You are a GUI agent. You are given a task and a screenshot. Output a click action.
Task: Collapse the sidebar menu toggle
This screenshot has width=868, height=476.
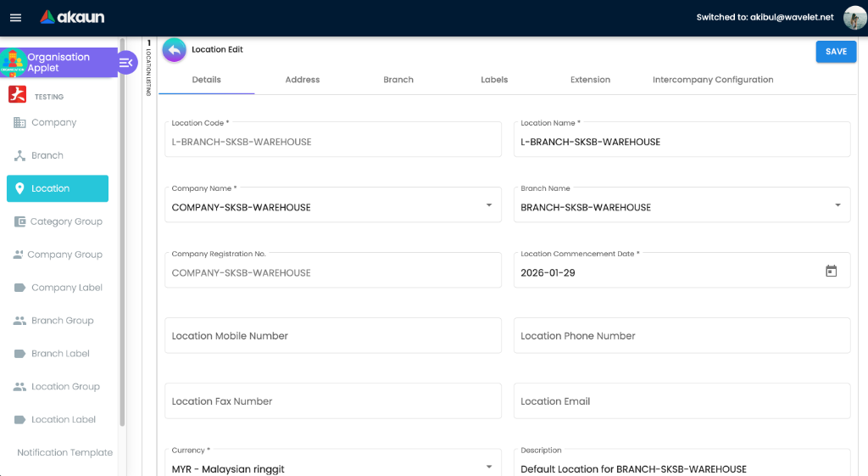tap(126, 63)
